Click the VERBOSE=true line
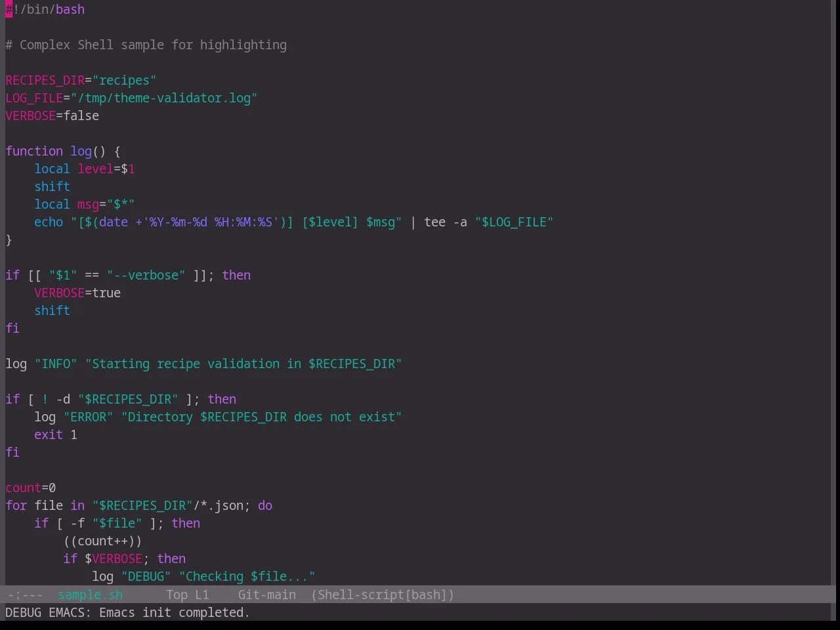Viewport: 840px width, 630px height. pos(77,293)
